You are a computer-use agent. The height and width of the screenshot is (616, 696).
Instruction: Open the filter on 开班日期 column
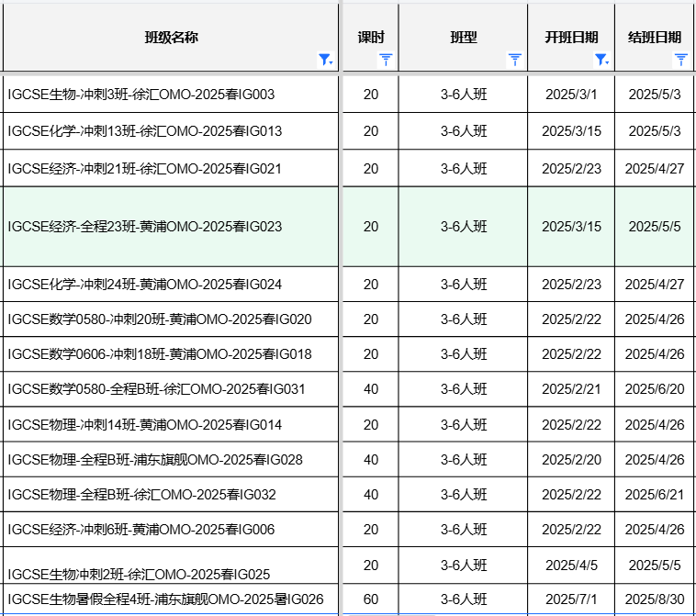601,60
